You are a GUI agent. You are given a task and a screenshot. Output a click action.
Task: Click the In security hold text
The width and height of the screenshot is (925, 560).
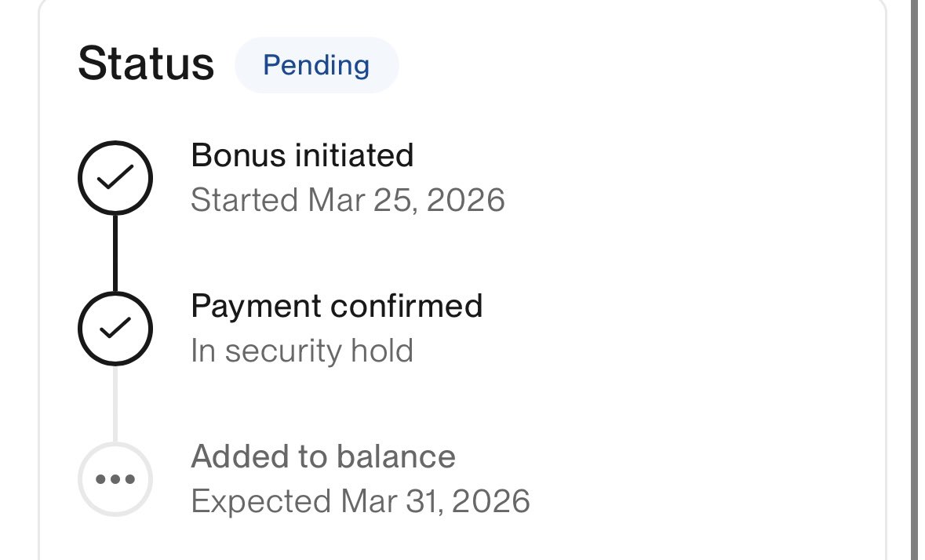click(x=302, y=351)
